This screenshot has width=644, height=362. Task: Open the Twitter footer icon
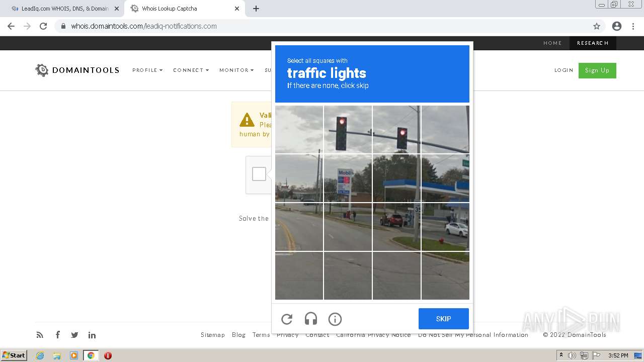pos(74,335)
